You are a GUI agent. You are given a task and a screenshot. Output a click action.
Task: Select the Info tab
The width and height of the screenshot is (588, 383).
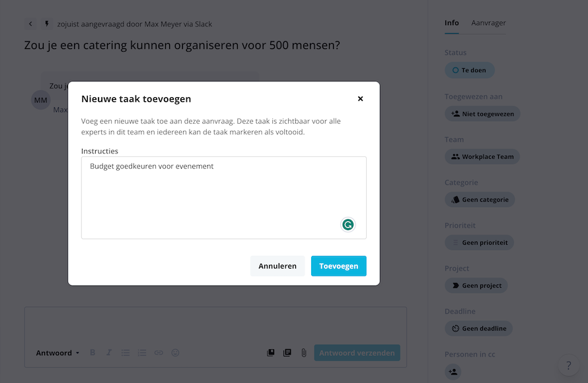451,23
